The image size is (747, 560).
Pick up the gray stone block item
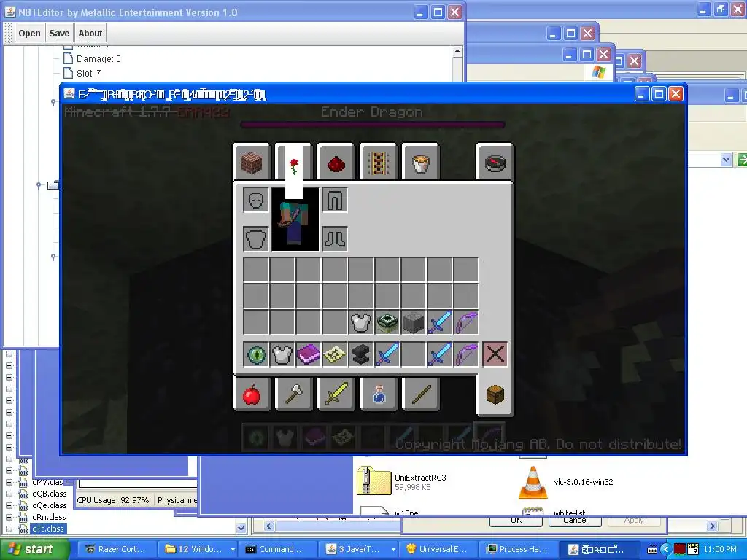click(413, 322)
